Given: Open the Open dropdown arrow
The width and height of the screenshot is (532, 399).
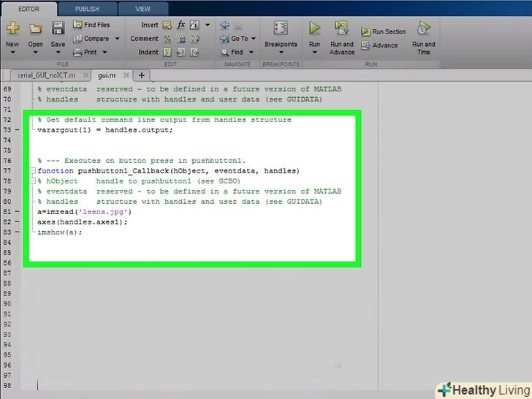Looking at the screenshot, I should tap(35, 53).
